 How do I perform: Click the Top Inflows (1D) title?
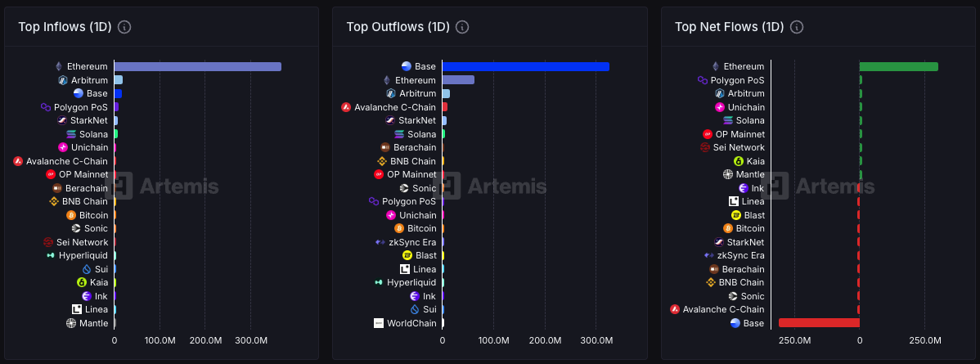point(65,27)
